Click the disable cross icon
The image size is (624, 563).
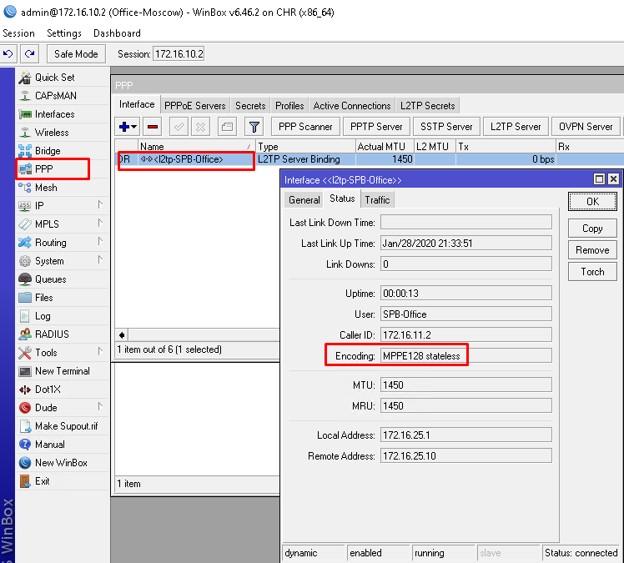pos(201,127)
